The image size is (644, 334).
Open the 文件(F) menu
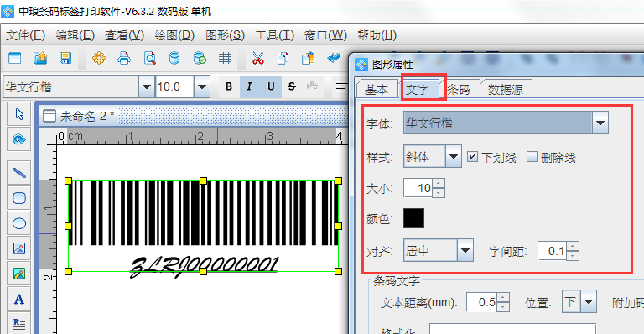(25, 35)
